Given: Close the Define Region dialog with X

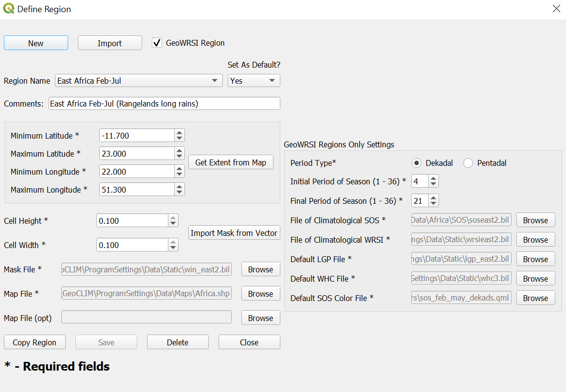Looking at the screenshot, I should click(556, 9).
